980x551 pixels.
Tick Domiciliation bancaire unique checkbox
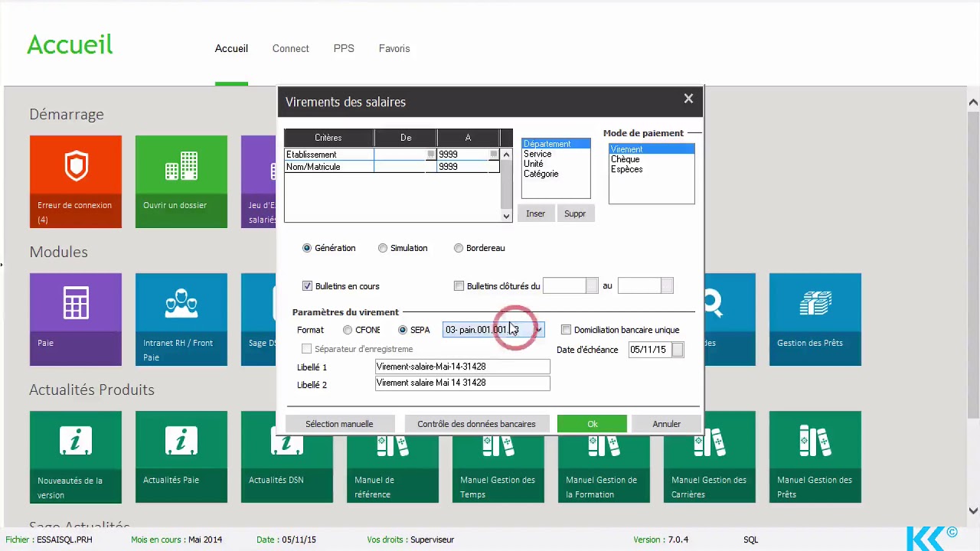566,330
